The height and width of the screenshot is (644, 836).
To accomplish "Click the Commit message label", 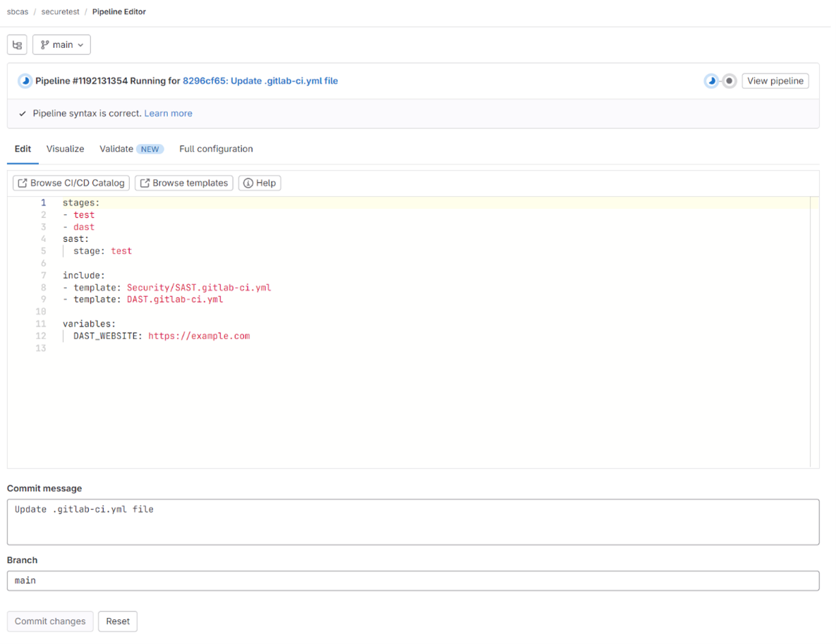I will [x=44, y=488].
